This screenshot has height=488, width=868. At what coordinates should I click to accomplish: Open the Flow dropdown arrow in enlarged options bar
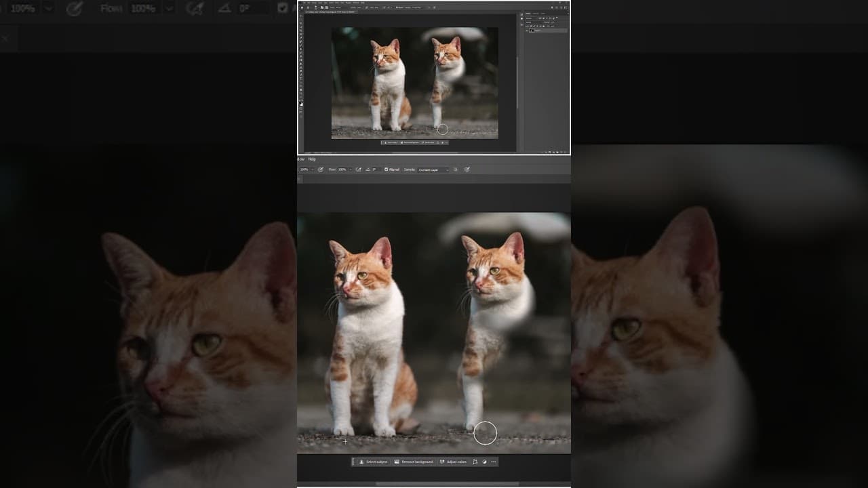(351, 169)
